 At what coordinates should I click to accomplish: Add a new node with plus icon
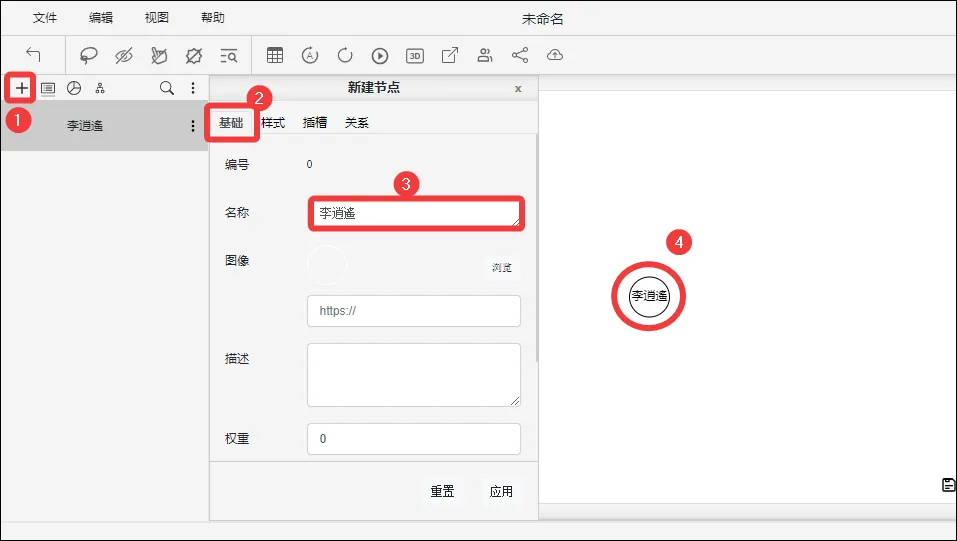pyautogui.click(x=21, y=88)
